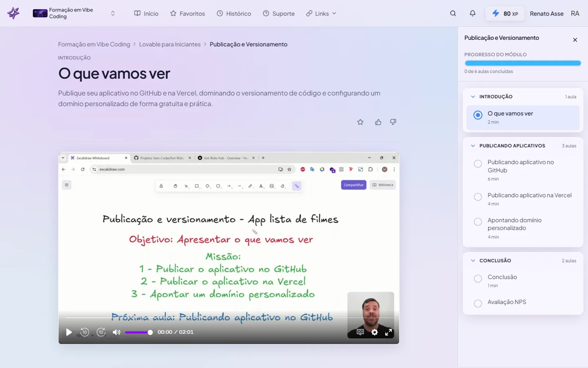Open Formação em Vibe Coding breadcrumb
The height and width of the screenshot is (368, 588).
pyautogui.click(x=94, y=44)
